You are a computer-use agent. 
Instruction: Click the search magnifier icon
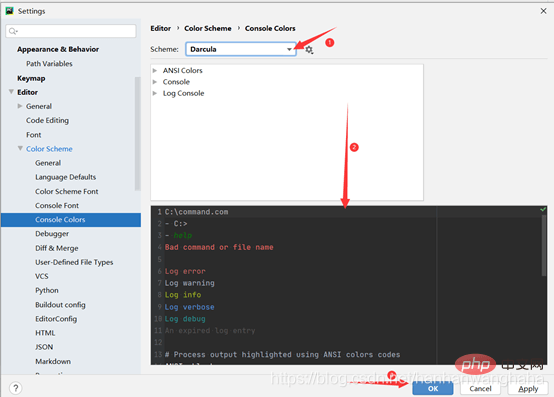pyautogui.click(x=13, y=31)
